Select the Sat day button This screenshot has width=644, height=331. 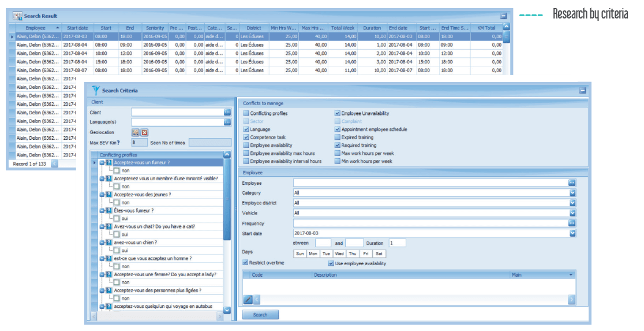click(379, 254)
